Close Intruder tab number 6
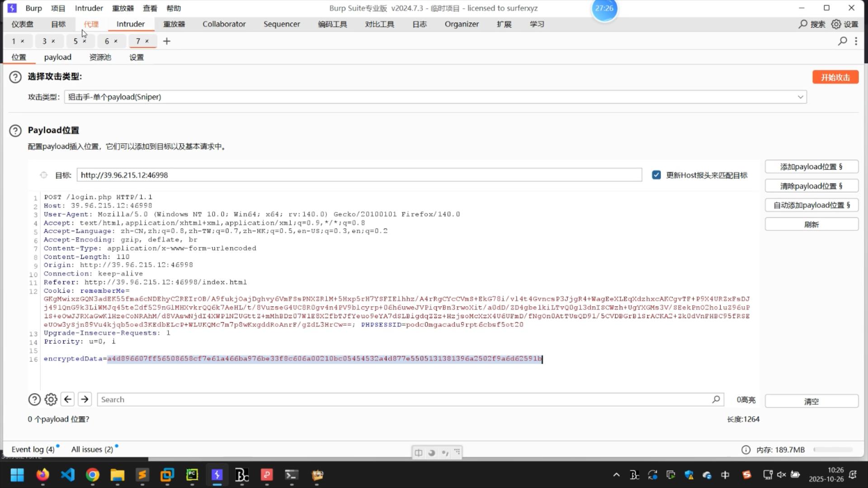 pyautogui.click(x=116, y=41)
